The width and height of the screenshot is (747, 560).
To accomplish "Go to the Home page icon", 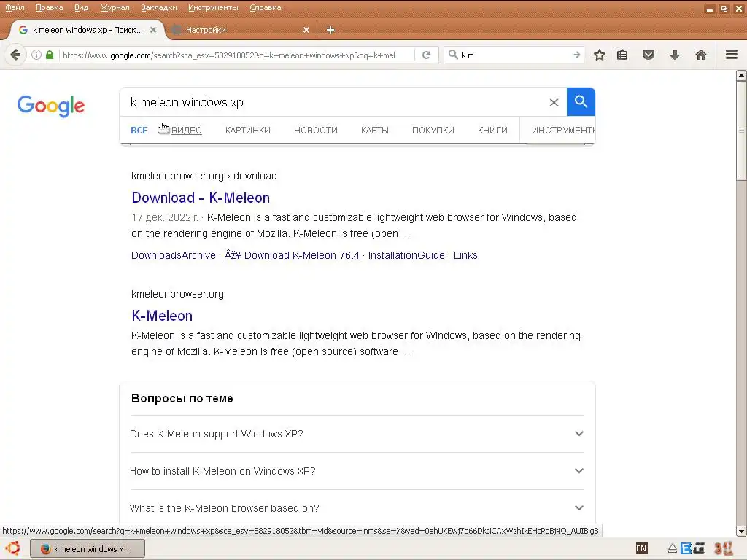I will [x=701, y=55].
